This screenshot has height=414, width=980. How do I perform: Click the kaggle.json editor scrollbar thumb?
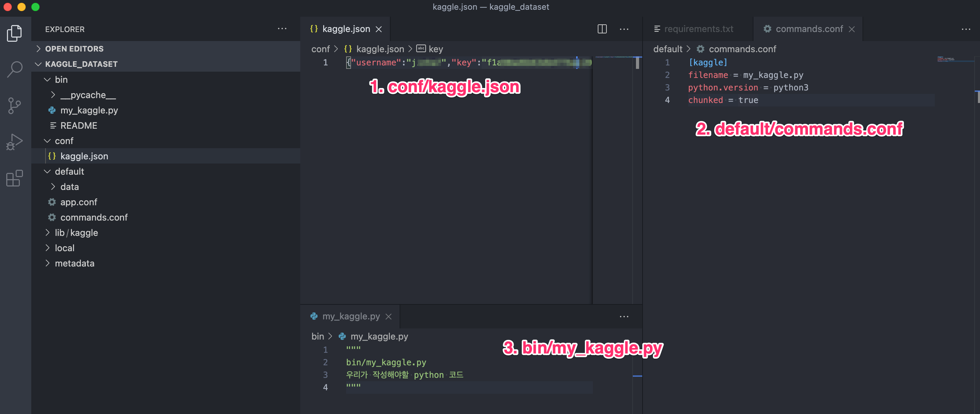click(x=637, y=63)
